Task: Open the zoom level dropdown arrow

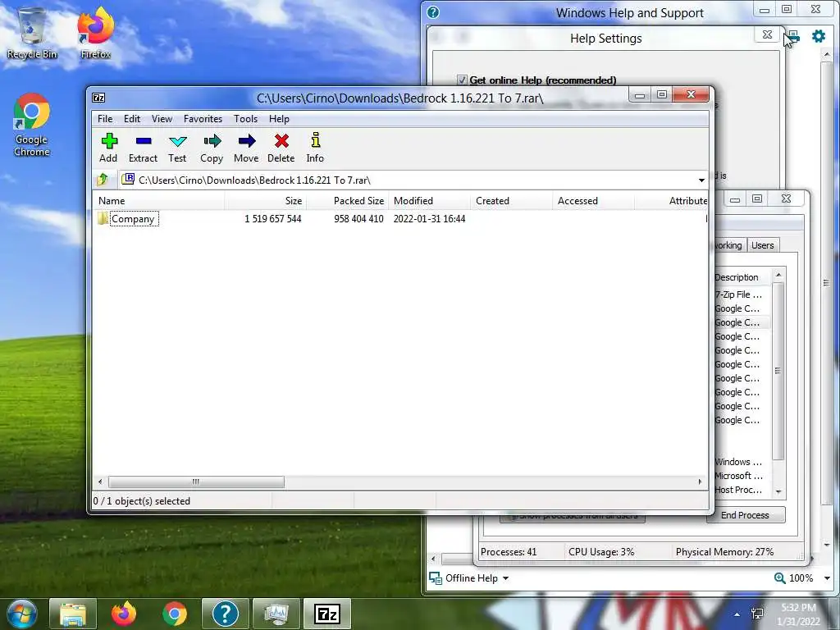Action: click(x=827, y=578)
